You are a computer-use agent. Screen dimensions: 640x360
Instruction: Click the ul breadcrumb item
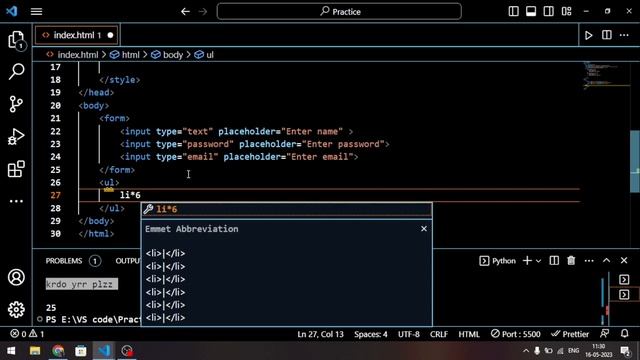tap(204, 55)
